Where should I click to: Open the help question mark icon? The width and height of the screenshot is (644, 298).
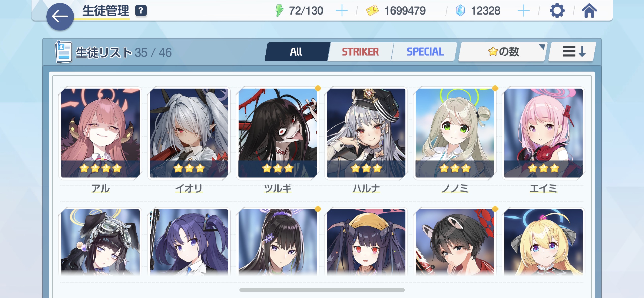click(141, 11)
